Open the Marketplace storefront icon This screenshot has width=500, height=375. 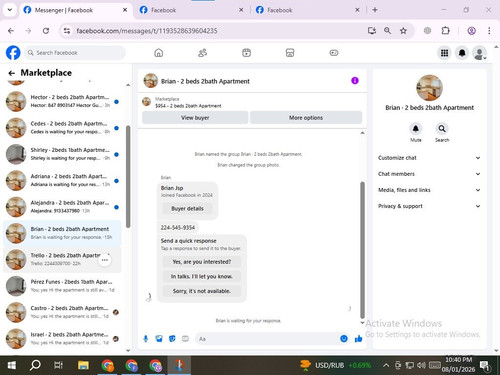(x=290, y=53)
